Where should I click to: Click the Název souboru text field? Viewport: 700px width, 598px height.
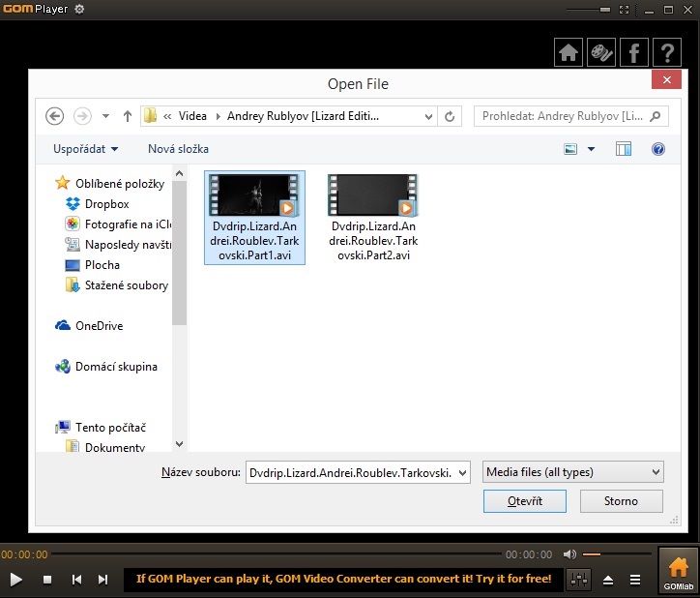coord(351,472)
